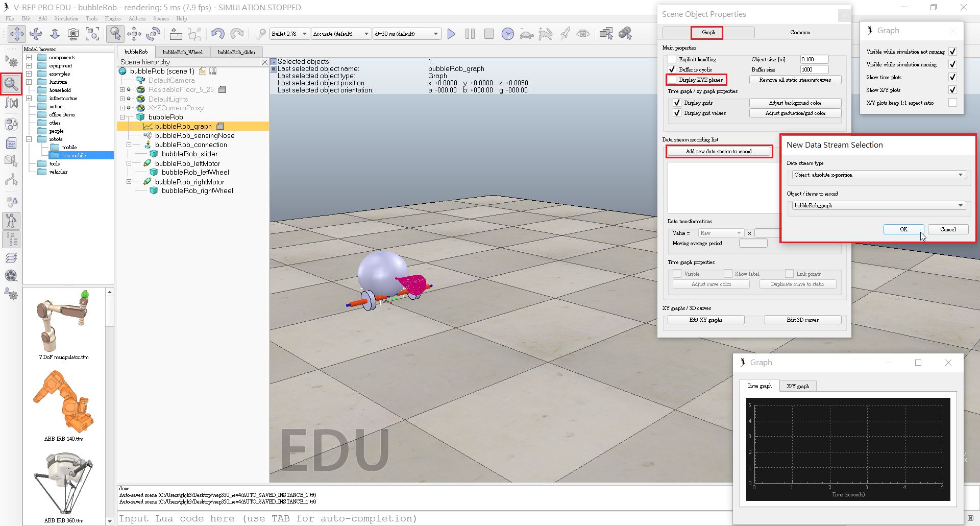Click the redo arrow in toolbar
This screenshot has height=526, width=980.
(237, 34)
